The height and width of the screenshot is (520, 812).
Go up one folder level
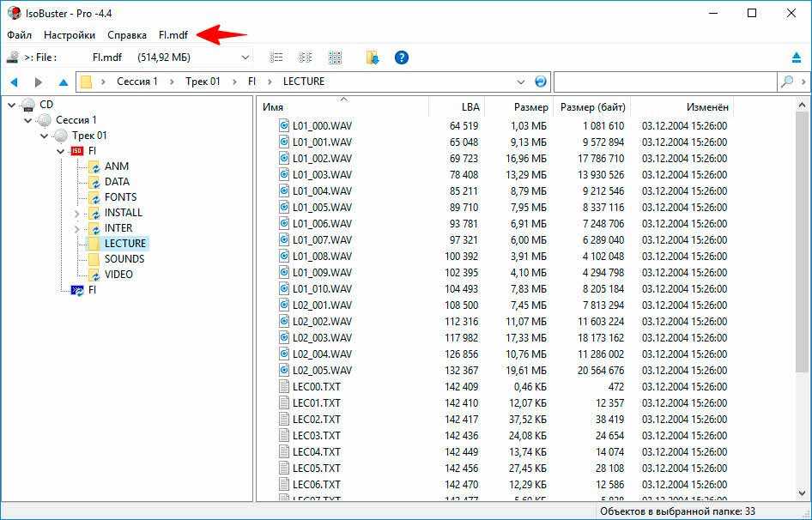[x=63, y=82]
